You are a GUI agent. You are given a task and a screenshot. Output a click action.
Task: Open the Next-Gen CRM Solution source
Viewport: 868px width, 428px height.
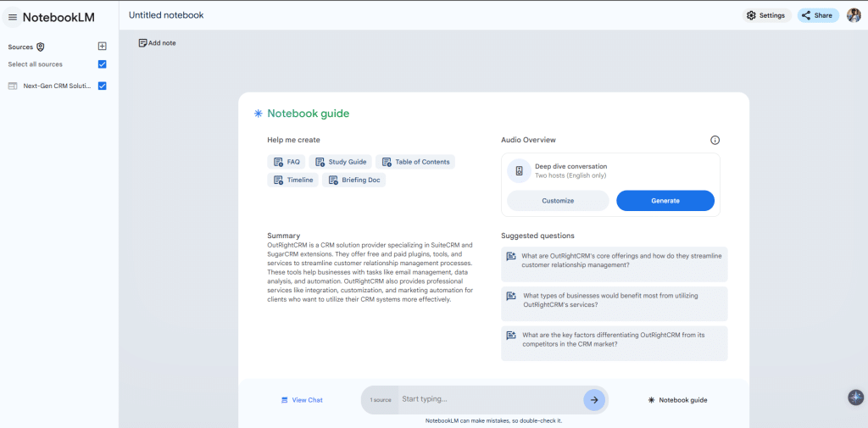(49, 86)
